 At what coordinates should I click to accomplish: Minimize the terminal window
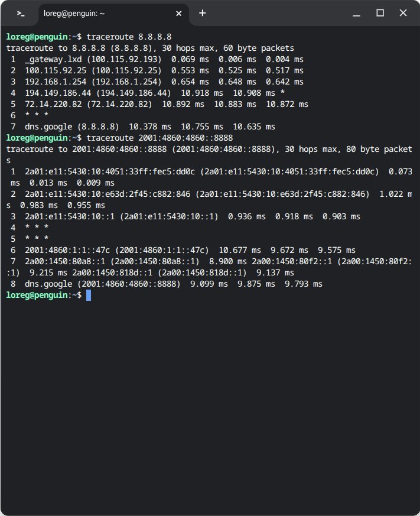pyautogui.click(x=357, y=13)
